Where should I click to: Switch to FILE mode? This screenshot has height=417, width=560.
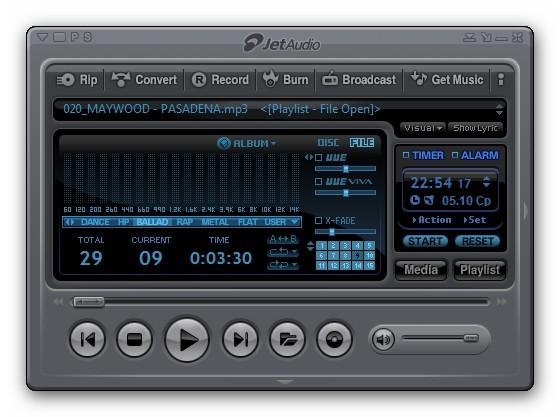[x=362, y=143]
